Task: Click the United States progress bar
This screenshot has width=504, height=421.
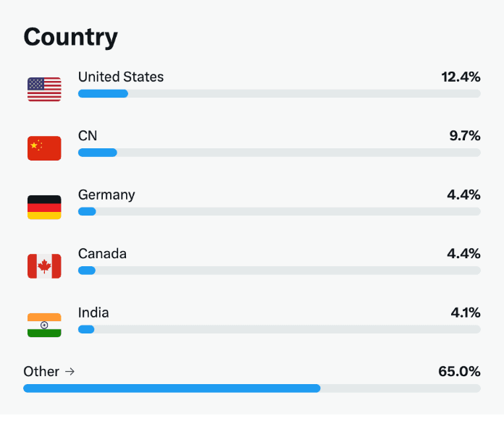Action: click(279, 93)
